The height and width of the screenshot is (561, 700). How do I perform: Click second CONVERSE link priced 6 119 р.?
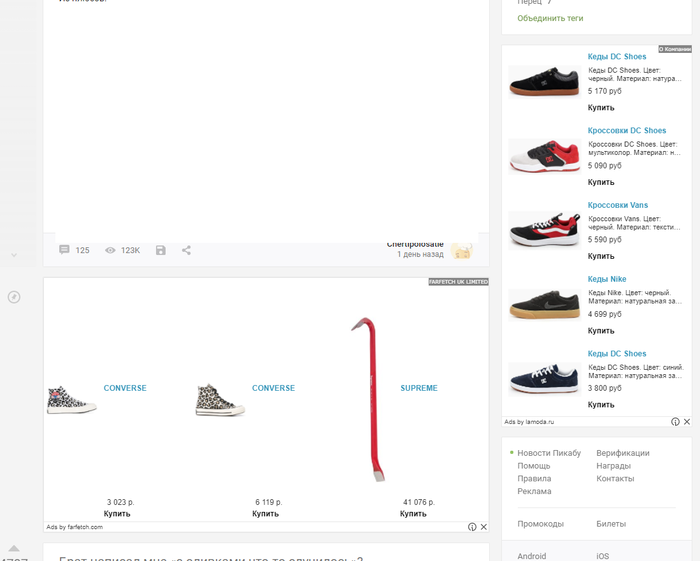tap(273, 388)
